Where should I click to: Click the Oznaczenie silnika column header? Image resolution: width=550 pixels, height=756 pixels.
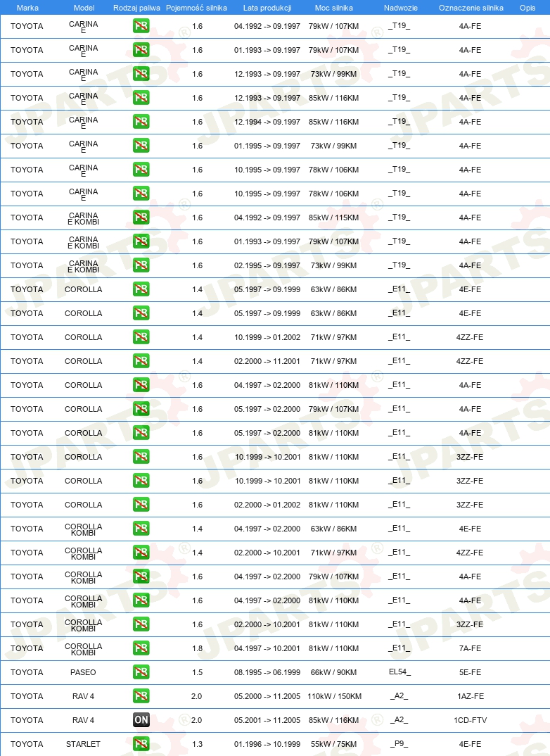click(x=471, y=8)
